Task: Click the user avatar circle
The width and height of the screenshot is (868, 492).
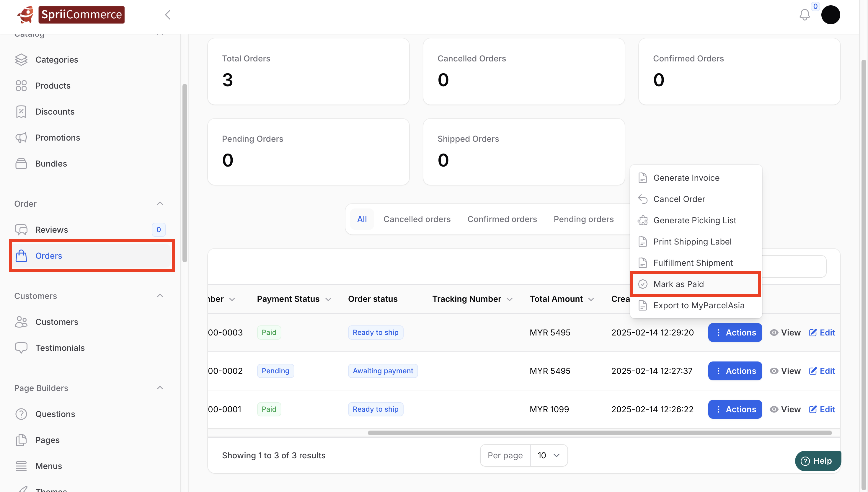Action: (830, 15)
